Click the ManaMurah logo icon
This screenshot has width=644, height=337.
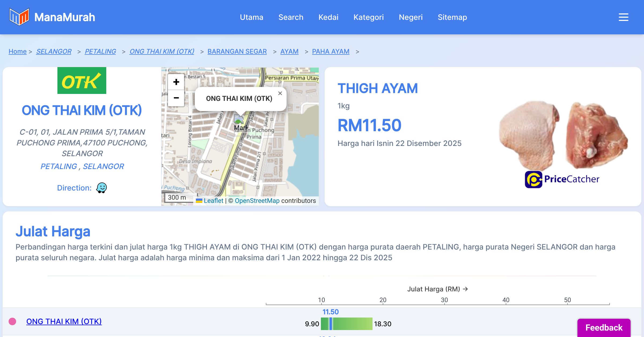point(19,17)
